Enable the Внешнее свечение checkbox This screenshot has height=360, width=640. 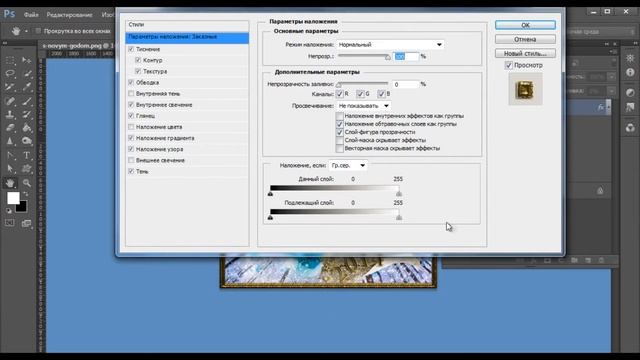coord(131,160)
